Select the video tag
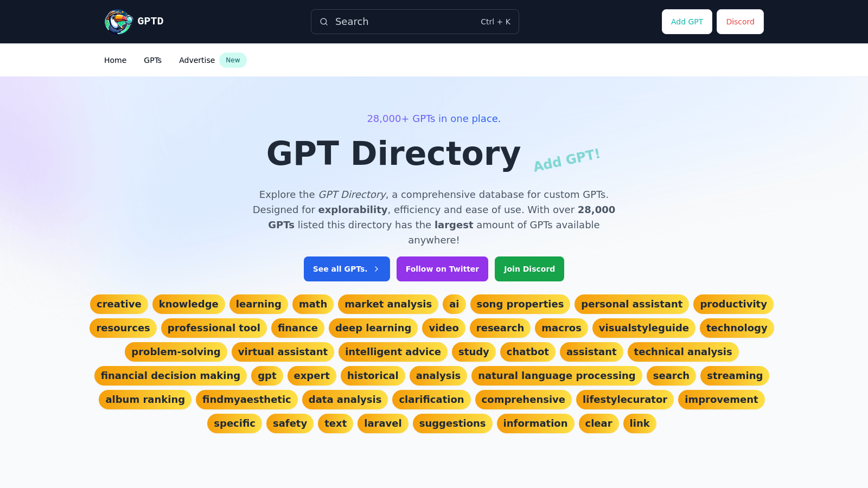 coord(444,328)
